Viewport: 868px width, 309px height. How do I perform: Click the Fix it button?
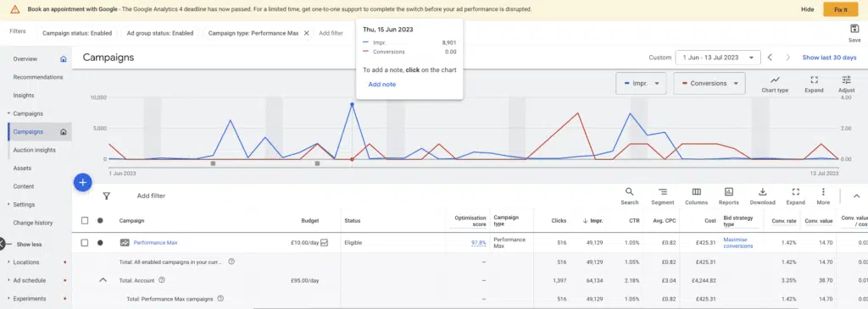[840, 9]
